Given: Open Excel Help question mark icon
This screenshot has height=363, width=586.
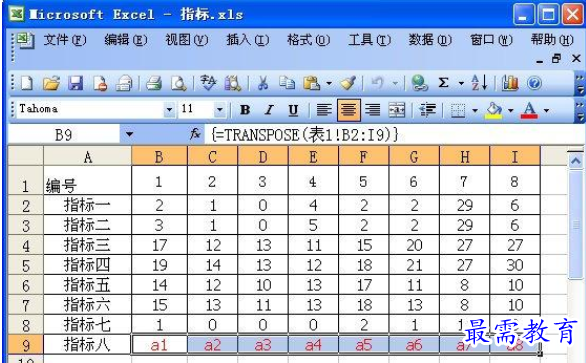Looking at the screenshot, I should [534, 83].
